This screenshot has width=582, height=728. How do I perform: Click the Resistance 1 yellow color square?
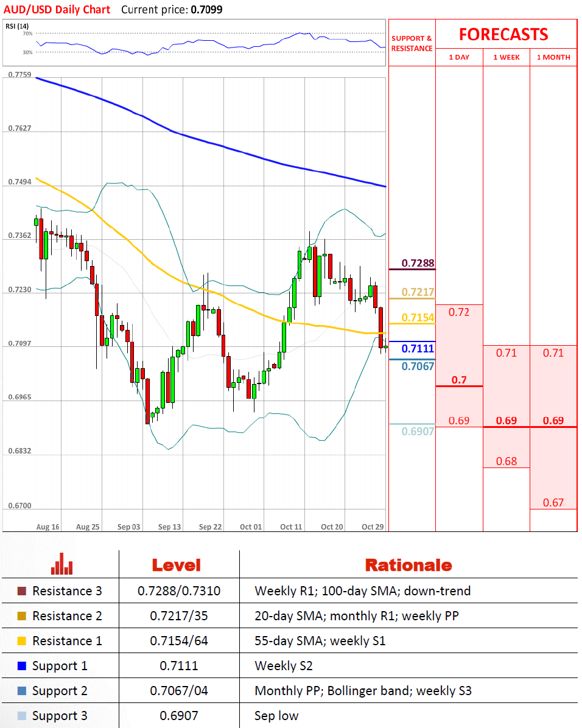coord(22,641)
